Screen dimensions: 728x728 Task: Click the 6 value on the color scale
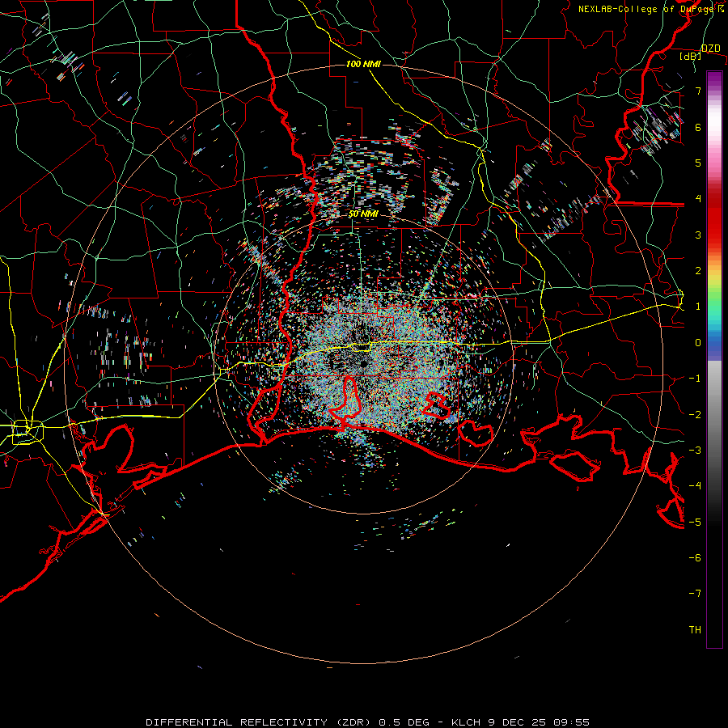[x=698, y=127]
